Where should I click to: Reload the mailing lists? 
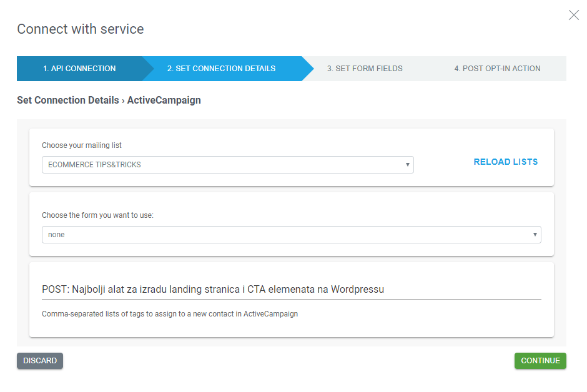coord(505,162)
